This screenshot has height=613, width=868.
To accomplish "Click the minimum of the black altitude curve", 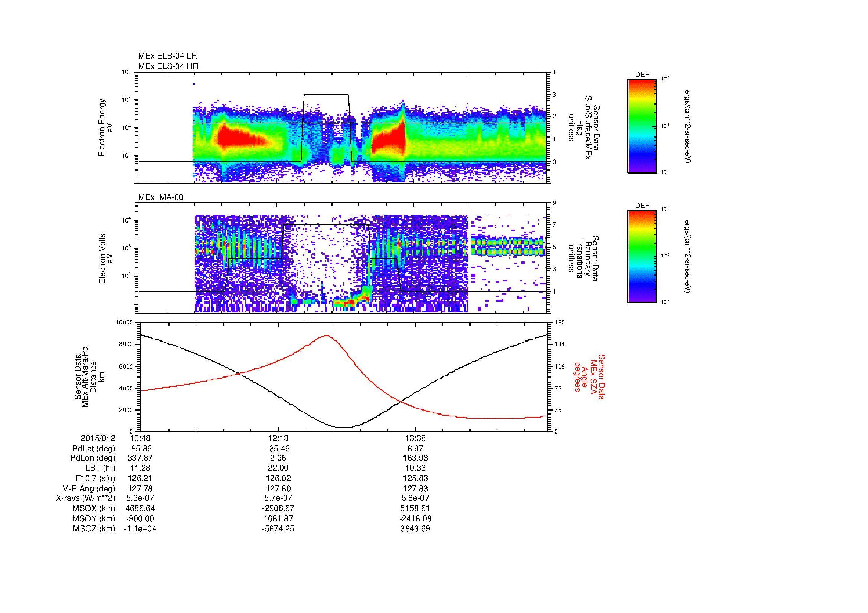I will click(x=343, y=428).
